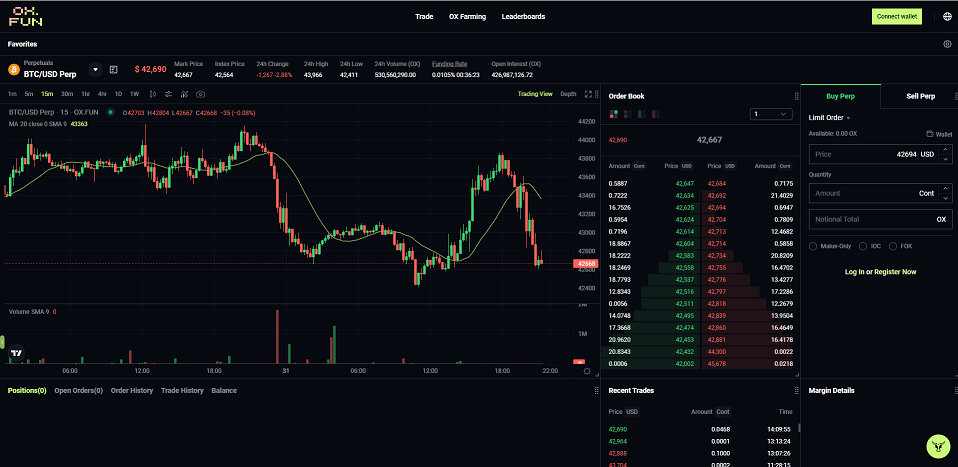Show combined bids and asks order book view
Image resolution: width=958 pixels, height=467 pixels.
[614, 114]
